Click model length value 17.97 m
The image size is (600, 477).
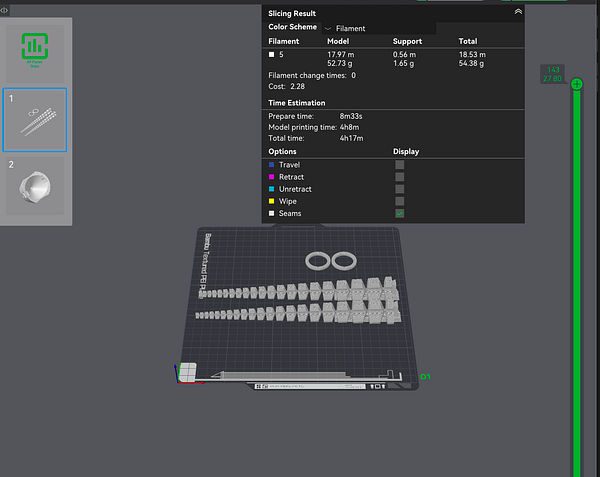(x=341, y=55)
